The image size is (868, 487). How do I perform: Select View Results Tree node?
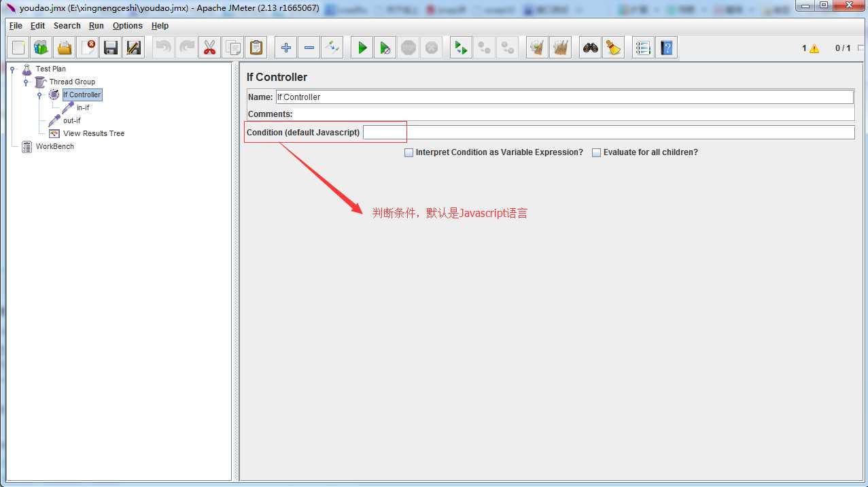click(x=94, y=133)
